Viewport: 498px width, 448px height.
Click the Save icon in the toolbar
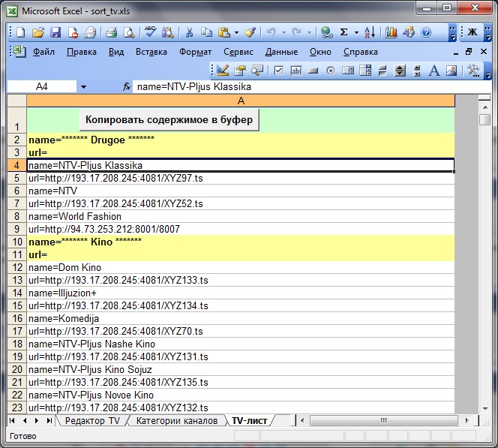tap(55, 32)
